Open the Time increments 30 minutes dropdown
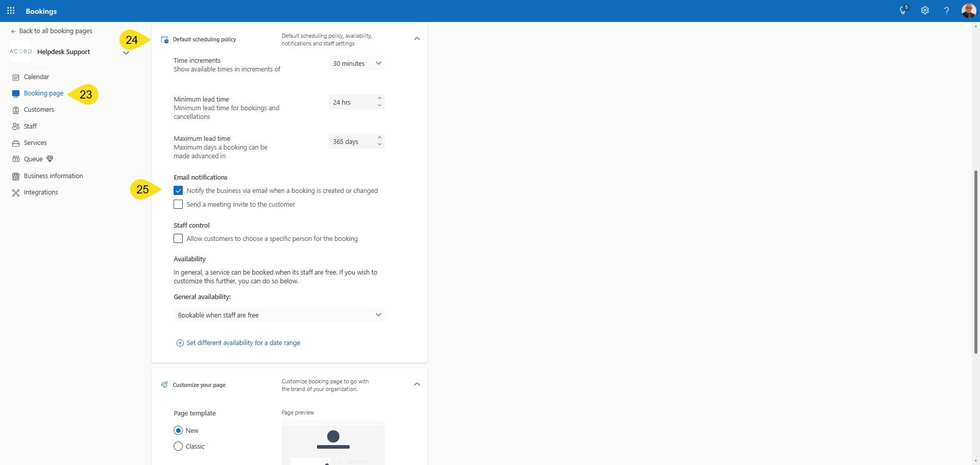980x465 pixels. click(x=356, y=63)
